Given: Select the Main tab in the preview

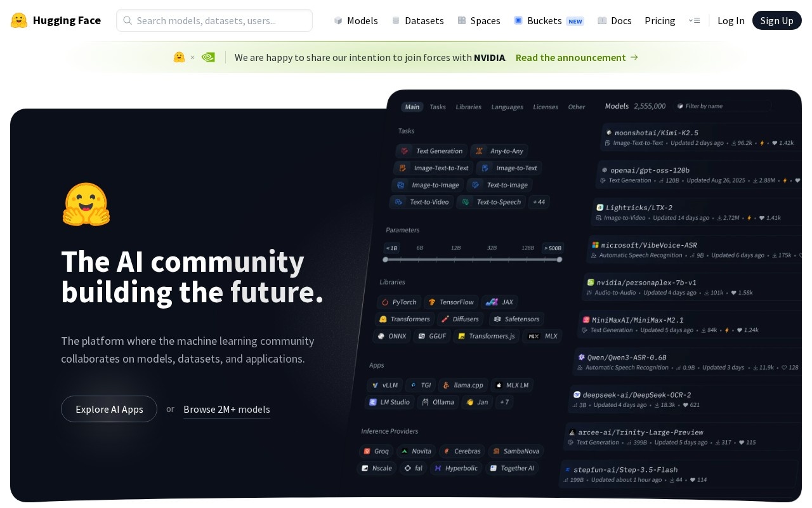Looking at the screenshot, I should 412,107.
